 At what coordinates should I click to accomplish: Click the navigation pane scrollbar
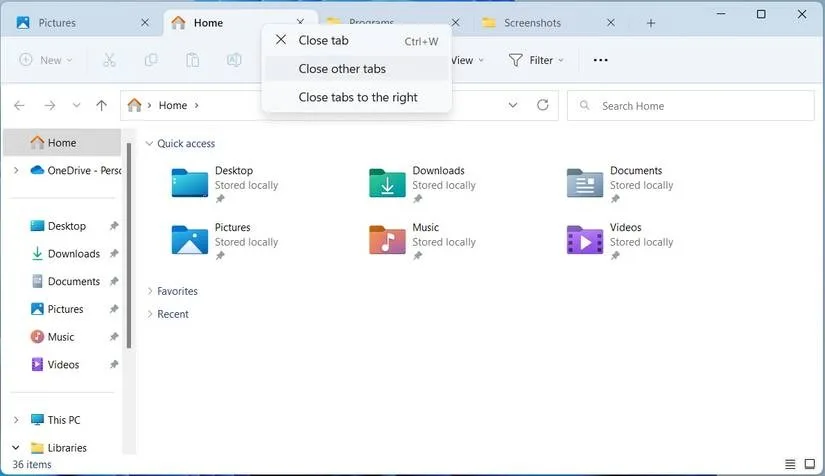[x=129, y=245]
